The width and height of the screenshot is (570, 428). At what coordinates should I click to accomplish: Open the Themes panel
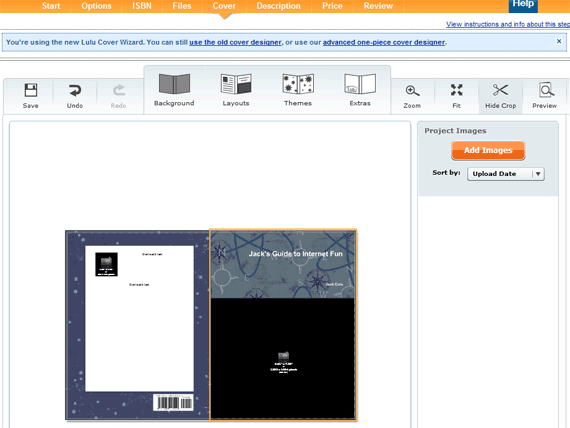coord(298,90)
